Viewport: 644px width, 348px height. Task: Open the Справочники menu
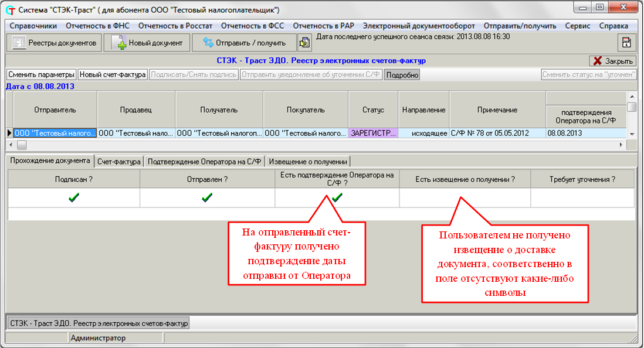33,26
